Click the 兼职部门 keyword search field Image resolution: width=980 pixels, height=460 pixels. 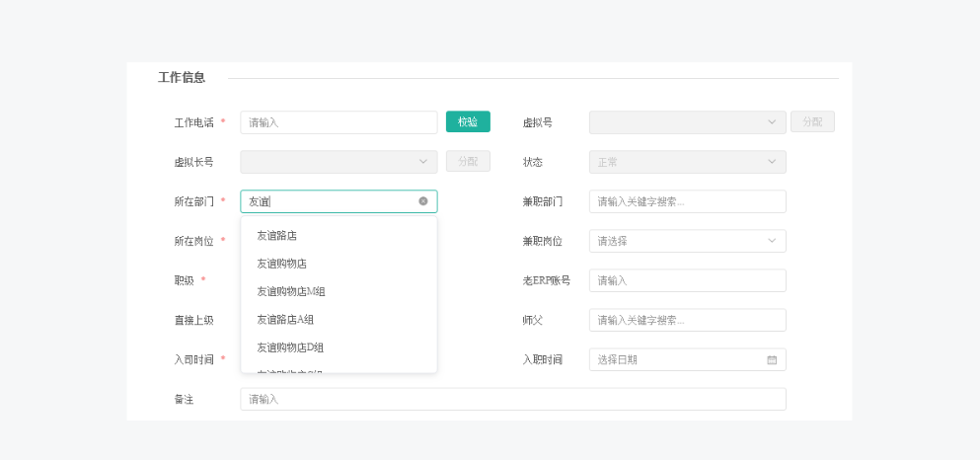pyautogui.click(x=687, y=201)
